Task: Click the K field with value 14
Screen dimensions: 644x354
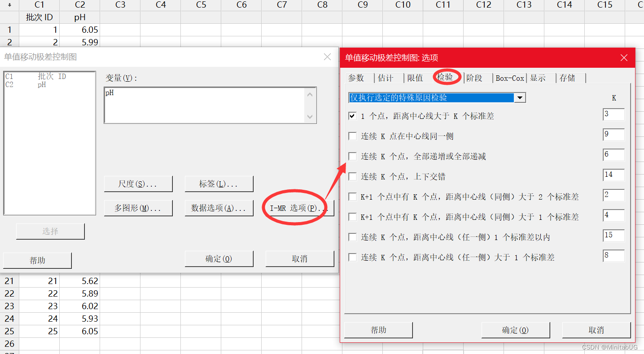Action: pos(613,175)
